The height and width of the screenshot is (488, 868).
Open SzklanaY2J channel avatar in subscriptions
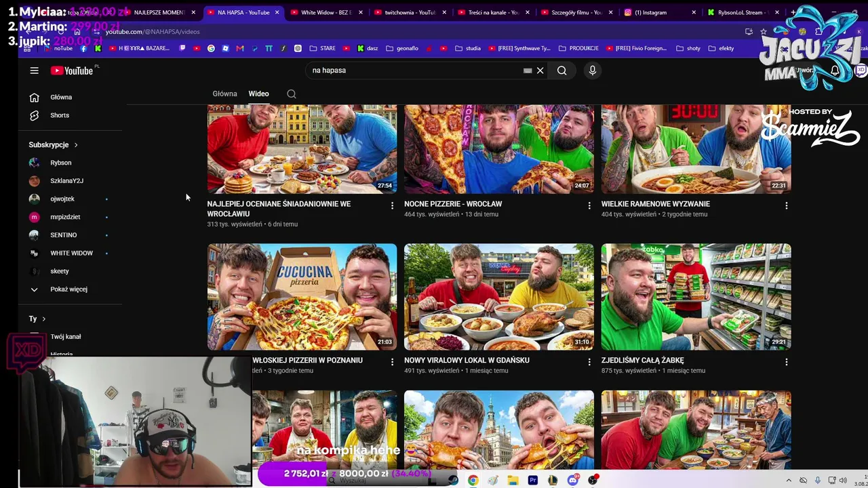(35, 181)
